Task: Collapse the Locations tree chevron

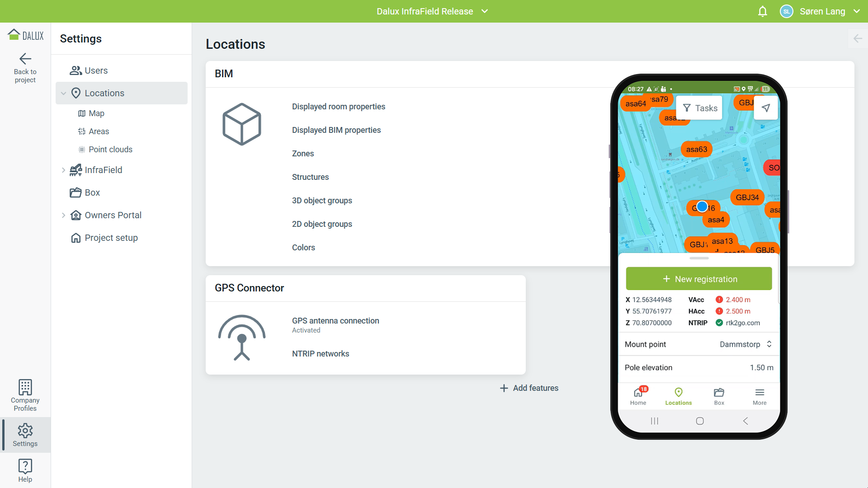Action: [64, 93]
